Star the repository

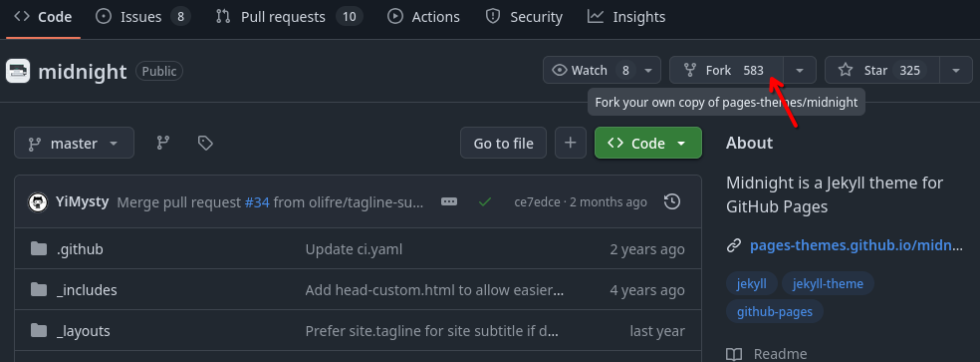coord(881,70)
